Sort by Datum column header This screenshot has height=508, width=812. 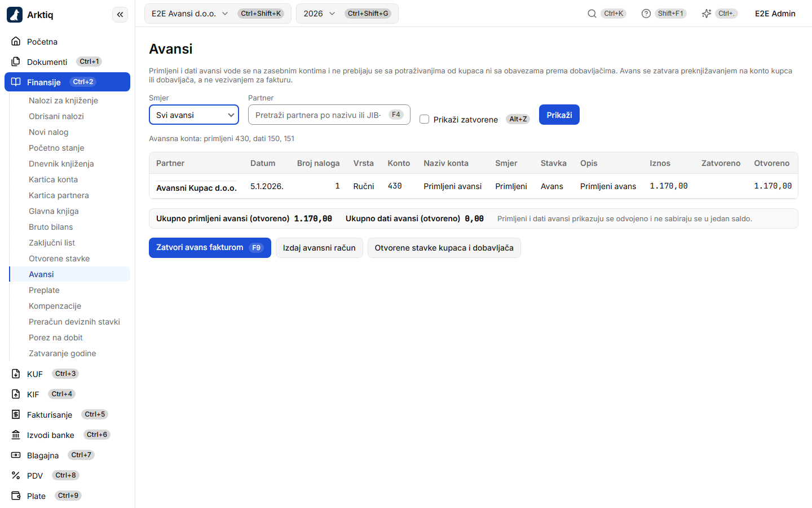(263, 163)
